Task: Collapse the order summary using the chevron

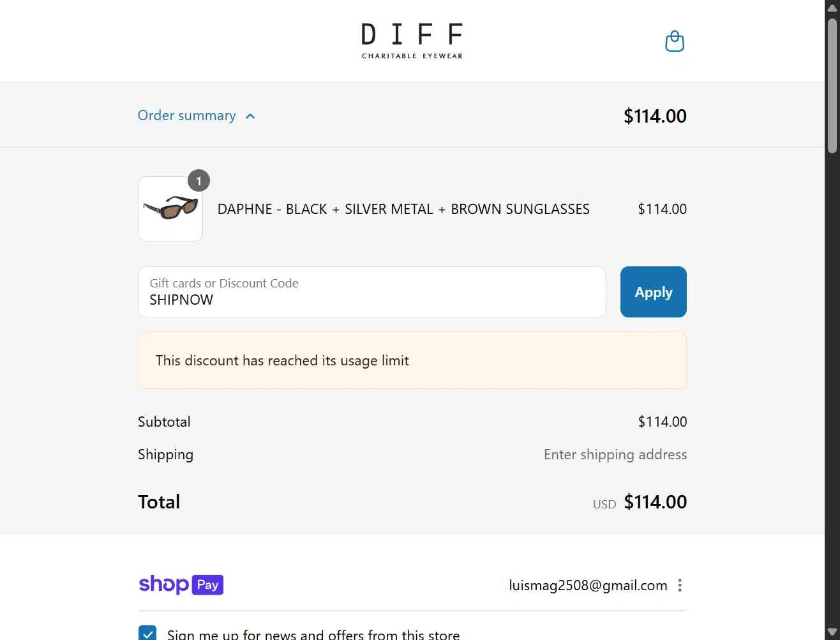Action: click(250, 116)
